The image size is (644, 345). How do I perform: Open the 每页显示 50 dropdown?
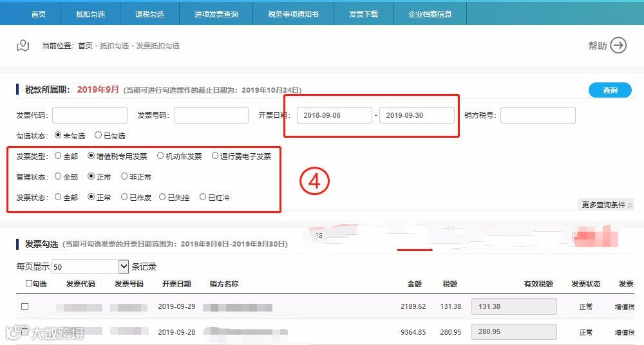coord(90,266)
